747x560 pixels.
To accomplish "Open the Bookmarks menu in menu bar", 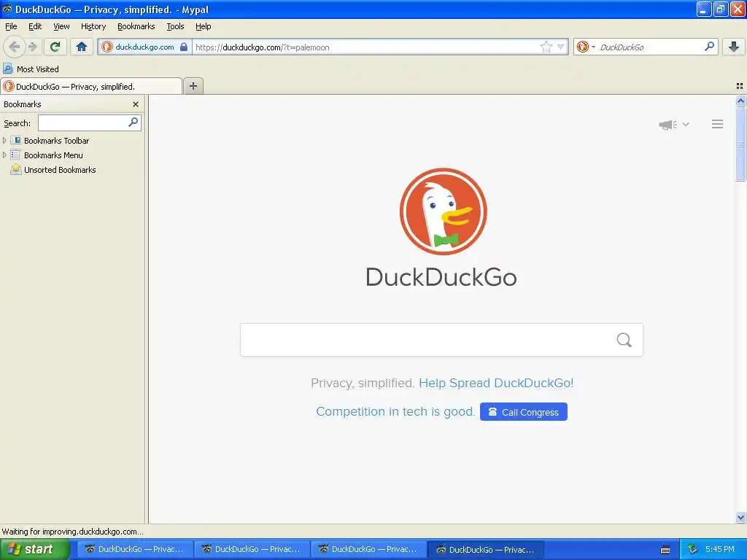I will tap(136, 27).
